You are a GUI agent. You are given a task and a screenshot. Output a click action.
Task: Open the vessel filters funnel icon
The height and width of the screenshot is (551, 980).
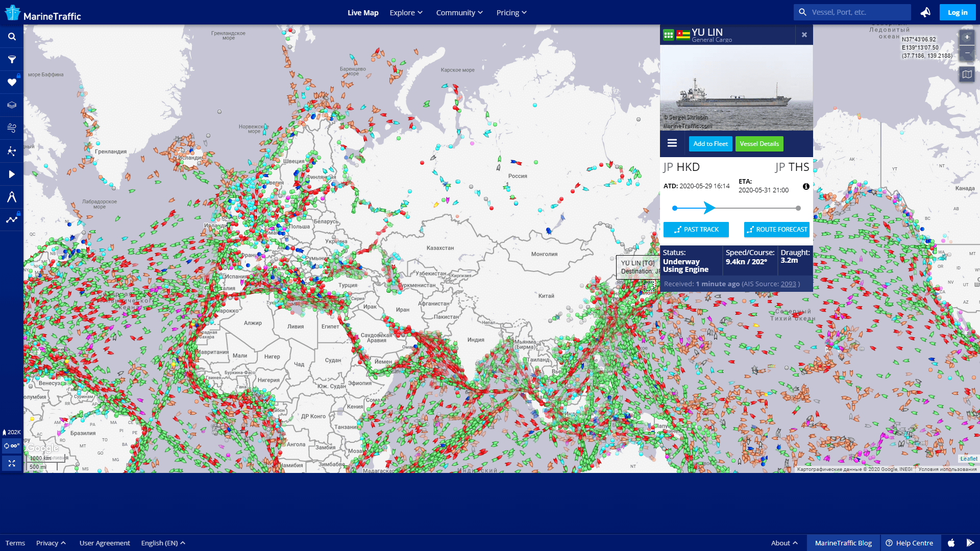point(12,60)
